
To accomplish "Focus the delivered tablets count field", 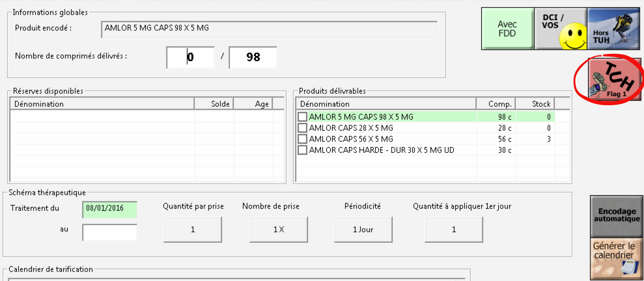I will (190, 58).
